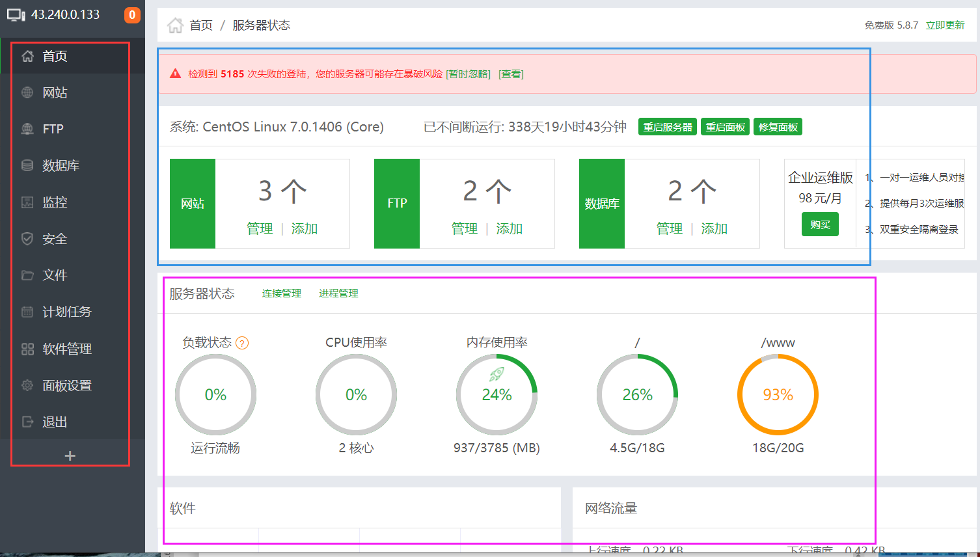Click the 937/3785 (MB) memory value
The height and width of the screenshot is (557, 980).
tap(497, 448)
